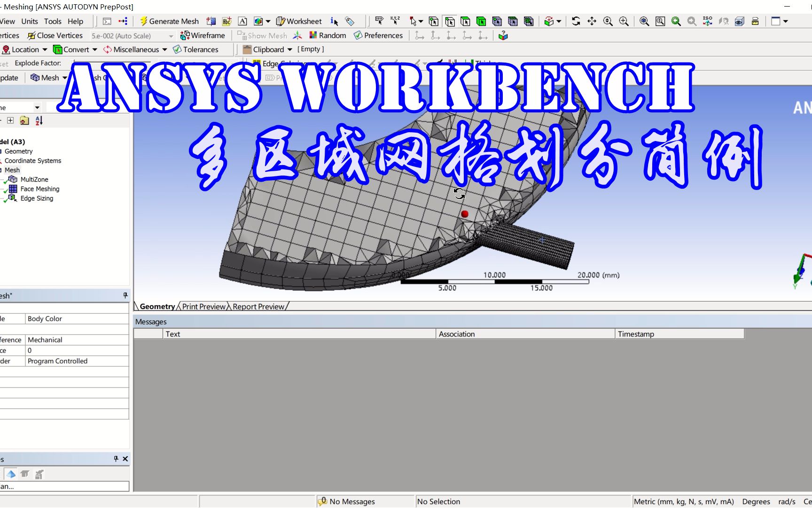Select the Geometry tree node
The image size is (812, 508).
pos(18,151)
